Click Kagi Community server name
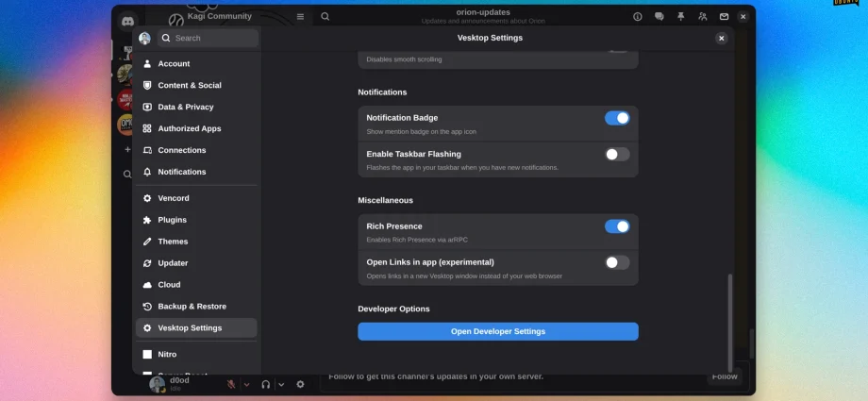The height and width of the screenshot is (401, 868). coord(219,16)
